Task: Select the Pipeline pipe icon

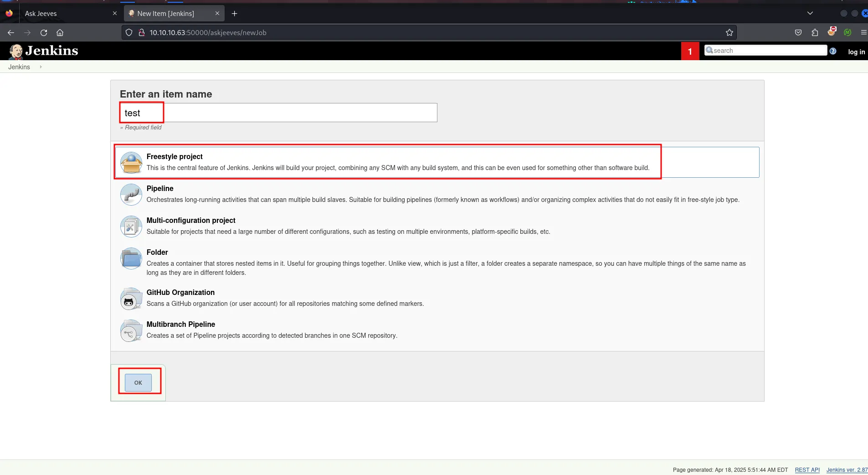Action: click(131, 195)
